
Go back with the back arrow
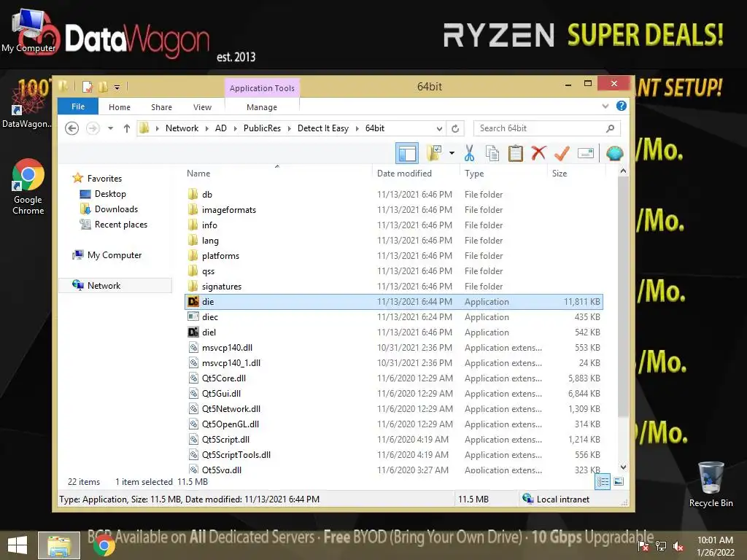72,128
